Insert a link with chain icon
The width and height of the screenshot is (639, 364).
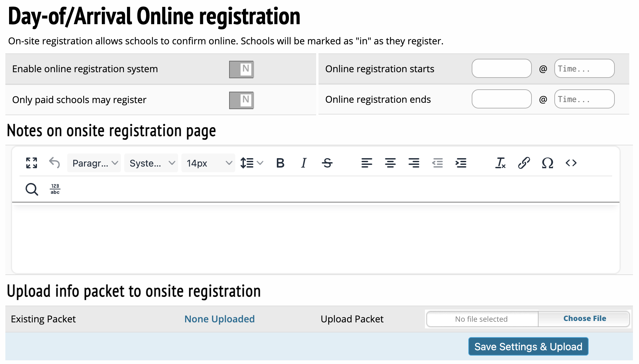click(524, 163)
